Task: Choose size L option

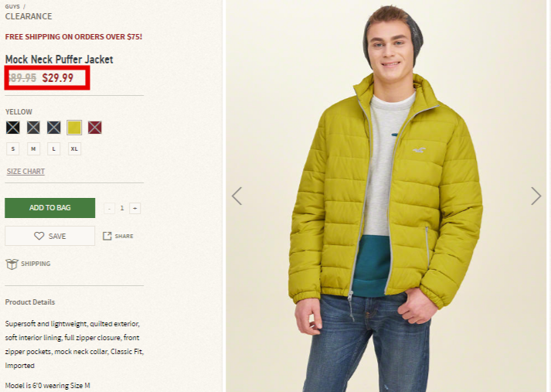Action: [x=54, y=148]
